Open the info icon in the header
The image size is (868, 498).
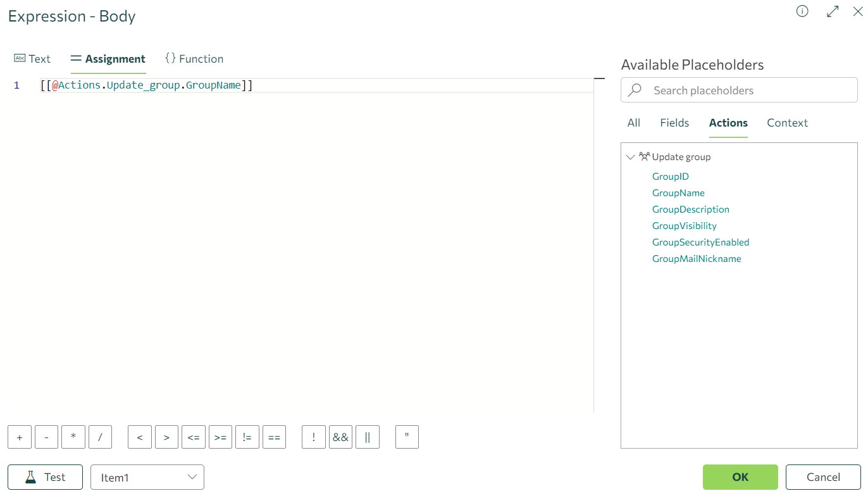[x=802, y=11]
